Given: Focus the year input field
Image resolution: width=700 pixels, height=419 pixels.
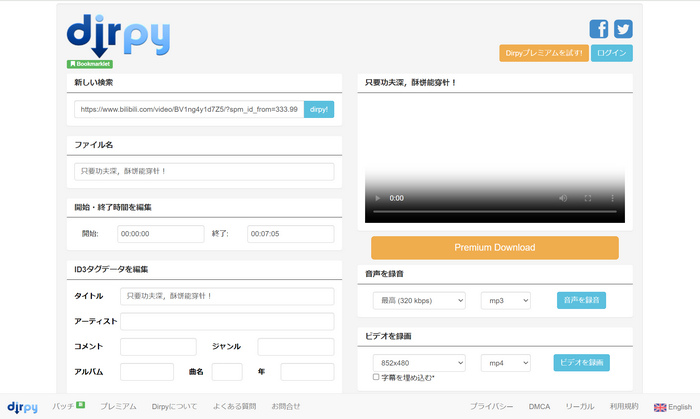Looking at the screenshot, I should click(307, 372).
